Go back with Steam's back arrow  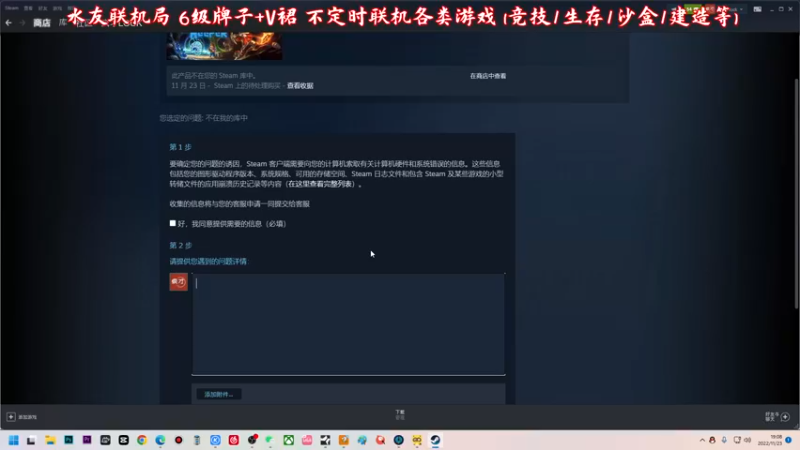coord(9,22)
